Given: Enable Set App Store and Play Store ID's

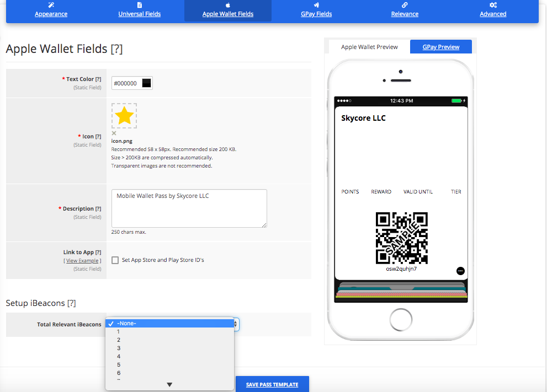Looking at the screenshot, I should tap(115, 260).
